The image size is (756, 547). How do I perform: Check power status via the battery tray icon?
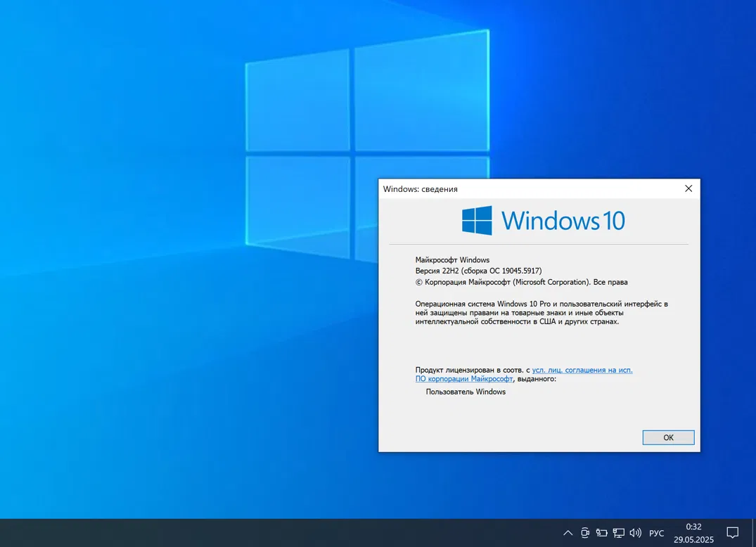(x=602, y=533)
